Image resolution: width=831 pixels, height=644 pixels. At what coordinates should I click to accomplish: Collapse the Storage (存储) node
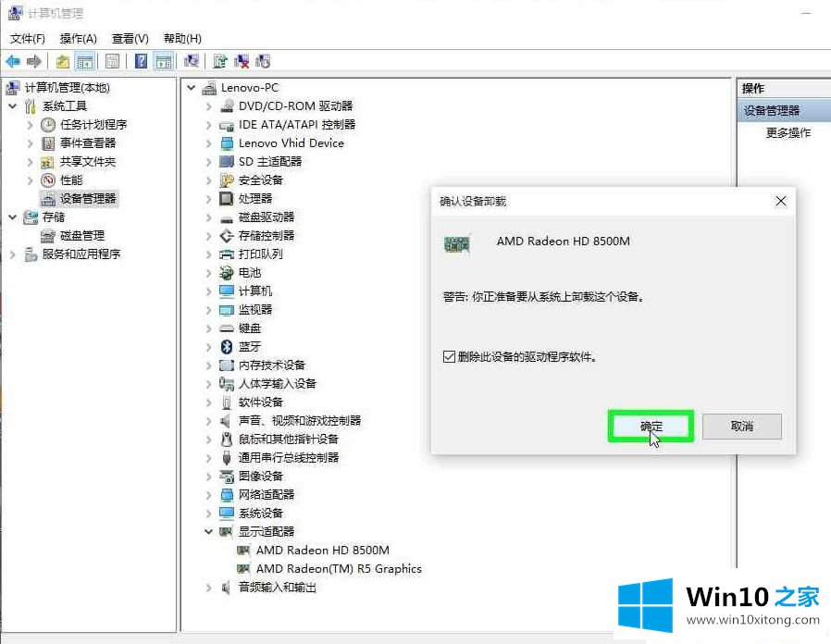(x=13, y=217)
